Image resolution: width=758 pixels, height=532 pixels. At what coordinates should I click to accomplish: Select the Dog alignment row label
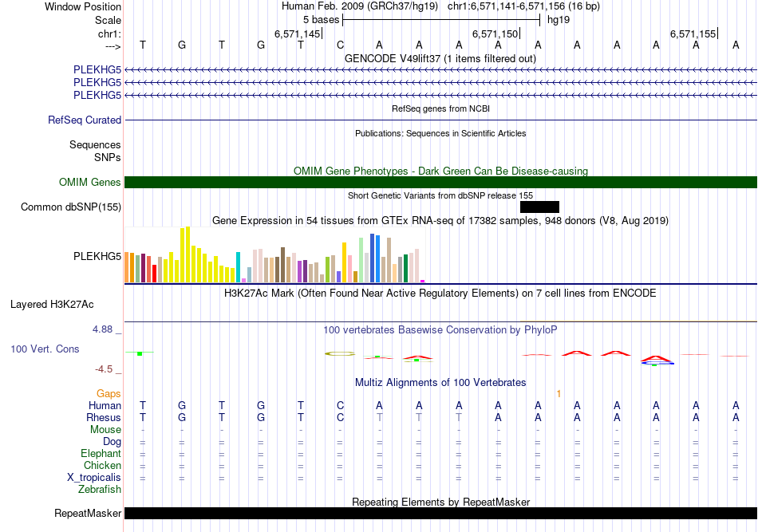click(x=112, y=441)
